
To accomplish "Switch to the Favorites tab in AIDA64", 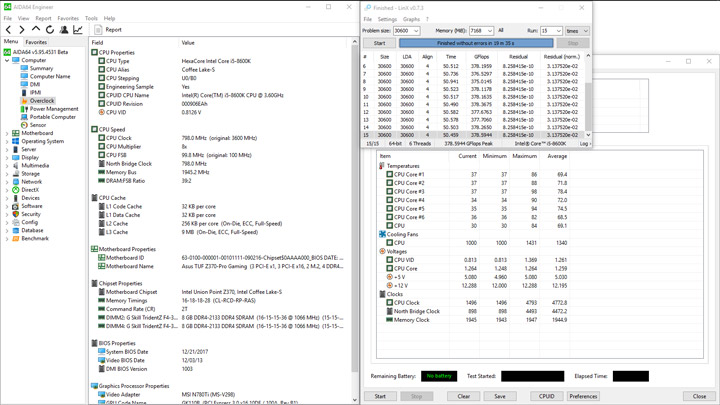I will click(x=36, y=42).
